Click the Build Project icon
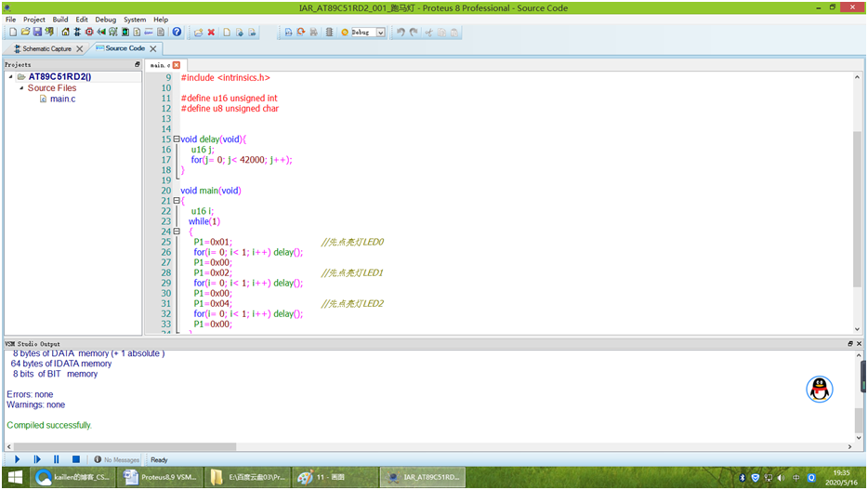 [288, 33]
